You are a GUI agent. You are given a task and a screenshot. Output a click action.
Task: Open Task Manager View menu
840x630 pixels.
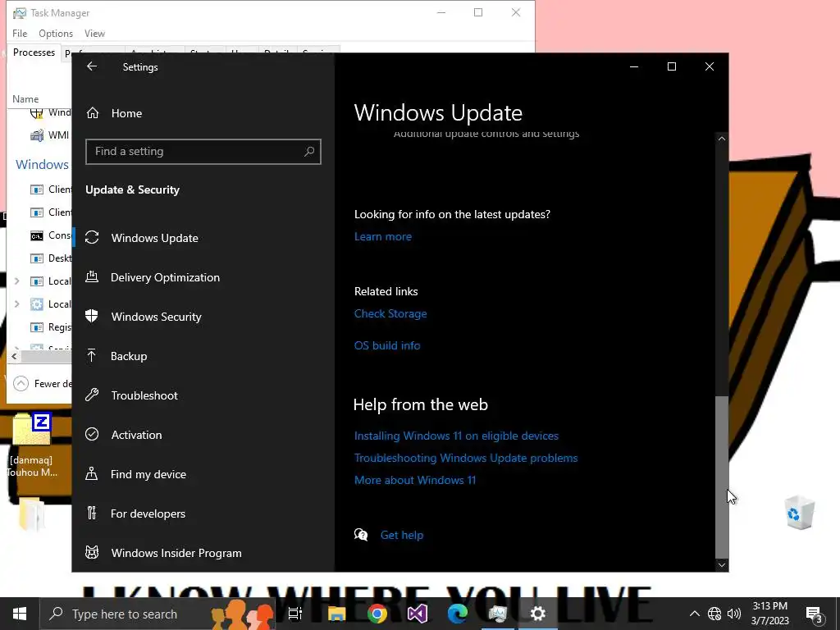pos(95,33)
